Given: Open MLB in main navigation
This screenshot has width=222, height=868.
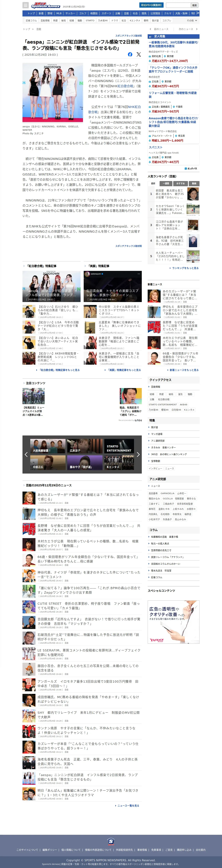Looking at the screenshot, I should [59, 14].
